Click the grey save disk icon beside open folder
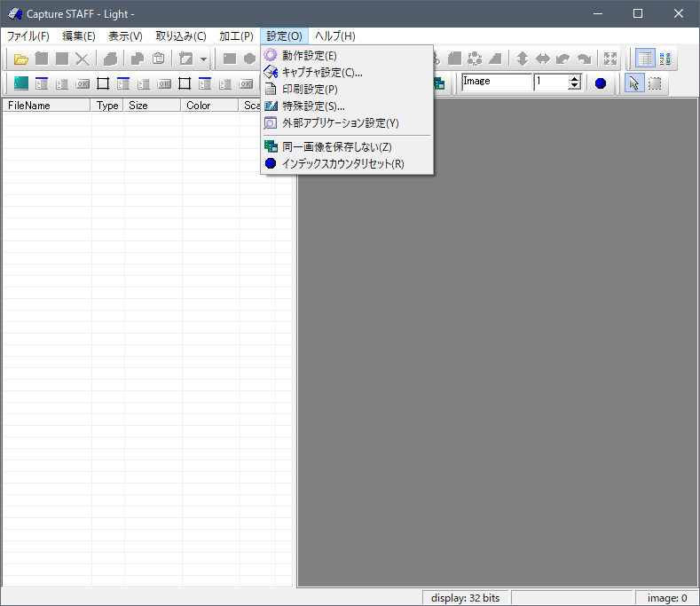This screenshot has height=606, width=700. coord(42,59)
